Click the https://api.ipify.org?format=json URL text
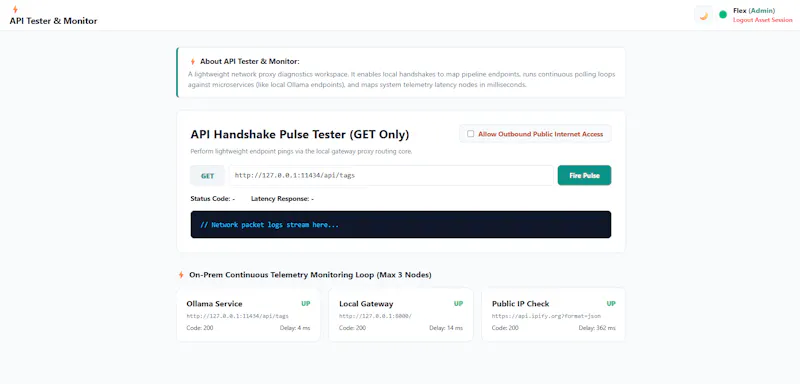This screenshot has height=384, width=800. [x=546, y=316]
